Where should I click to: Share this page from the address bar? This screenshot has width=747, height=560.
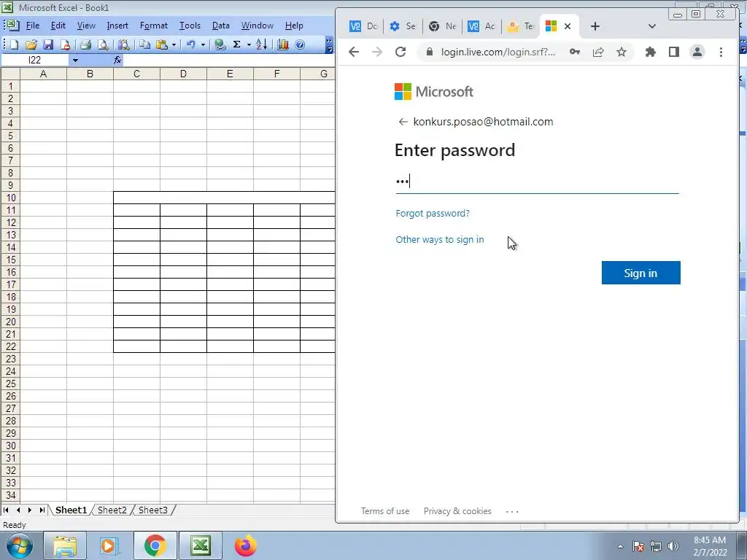pos(598,52)
